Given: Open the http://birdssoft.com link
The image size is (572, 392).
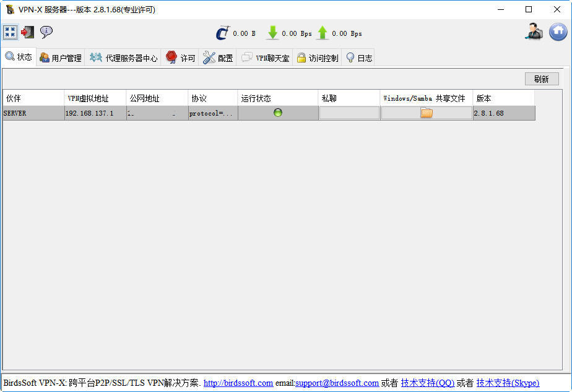Looking at the screenshot, I should tap(238, 383).
